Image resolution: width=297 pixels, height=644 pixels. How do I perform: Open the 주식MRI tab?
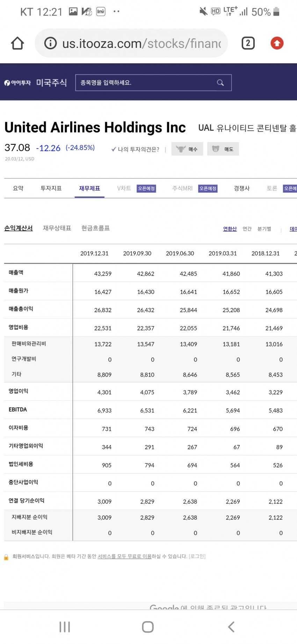(x=182, y=188)
